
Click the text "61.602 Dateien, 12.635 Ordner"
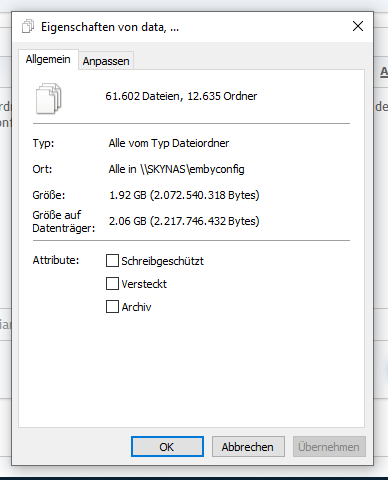click(181, 96)
